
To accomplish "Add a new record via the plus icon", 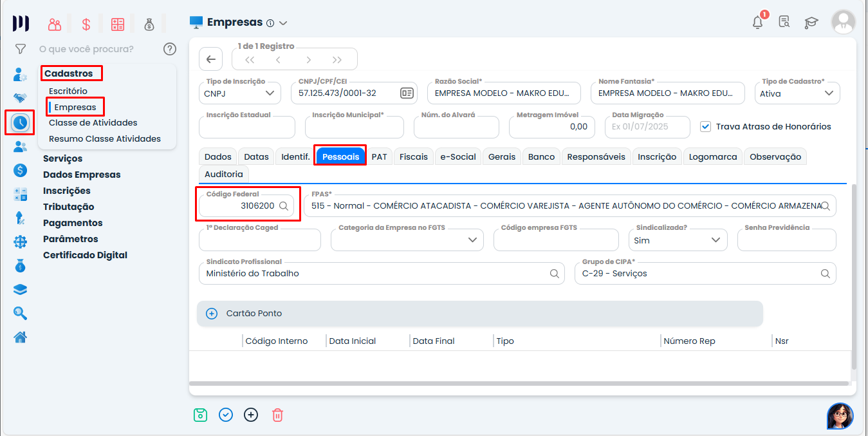I will tap(251, 415).
